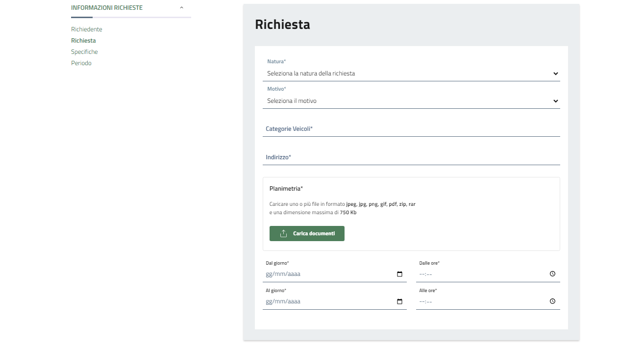Select Richiesta in the sidebar navigation

[83, 41]
